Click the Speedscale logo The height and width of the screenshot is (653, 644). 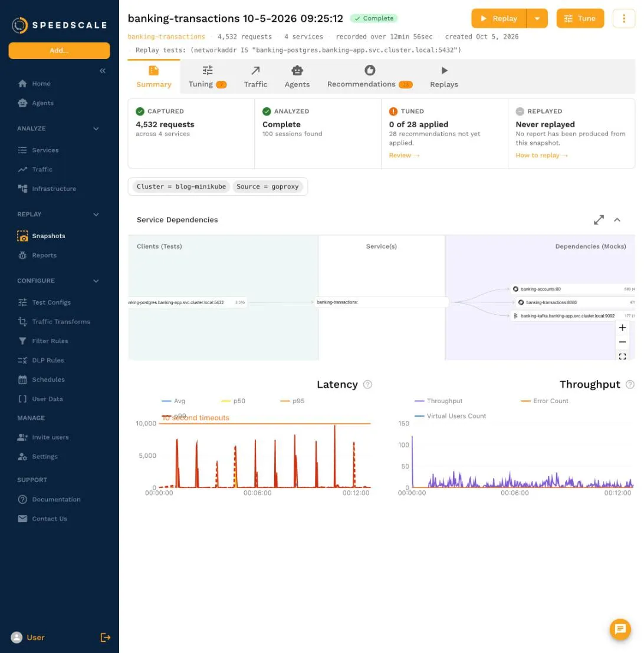[59, 25]
